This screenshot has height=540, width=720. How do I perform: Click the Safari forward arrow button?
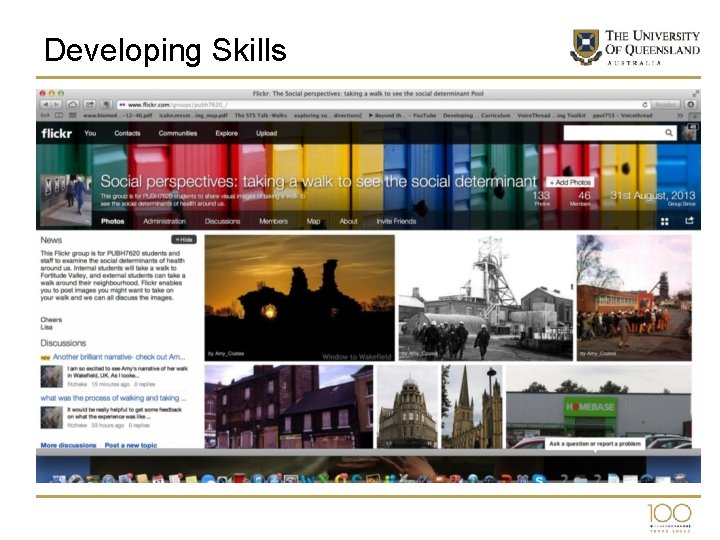pyautogui.click(x=56, y=105)
